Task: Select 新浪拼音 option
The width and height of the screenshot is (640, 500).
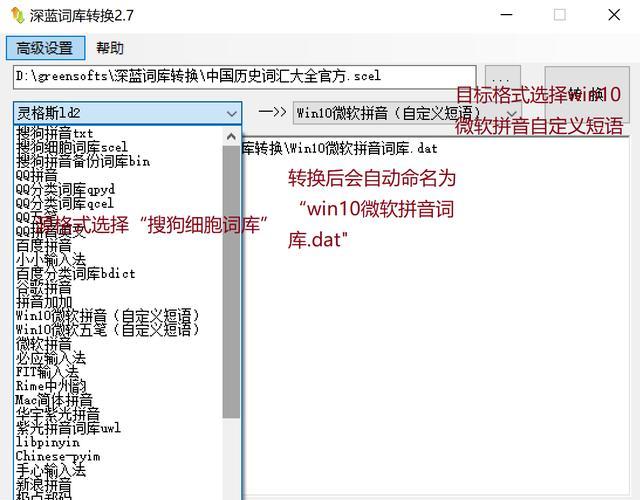Action: point(44,484)
